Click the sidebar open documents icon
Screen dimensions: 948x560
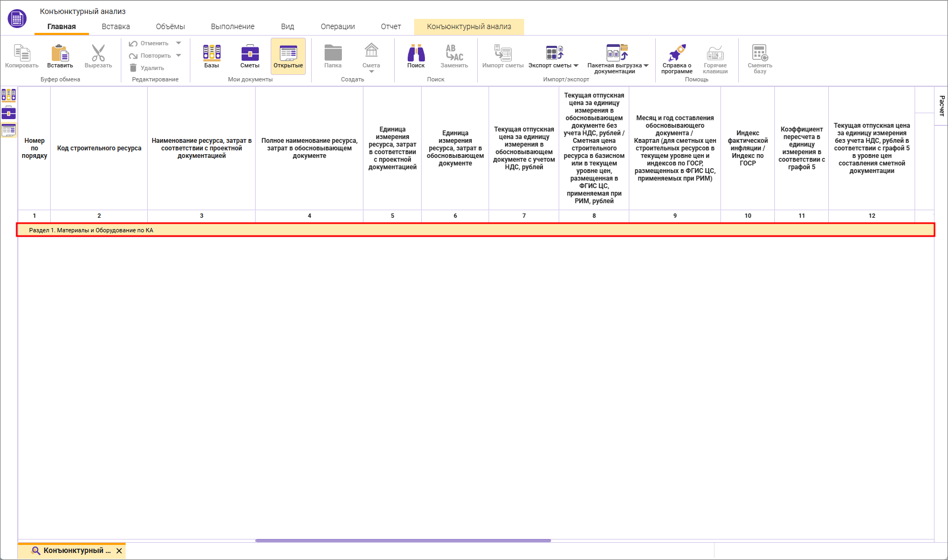(9, 130)
